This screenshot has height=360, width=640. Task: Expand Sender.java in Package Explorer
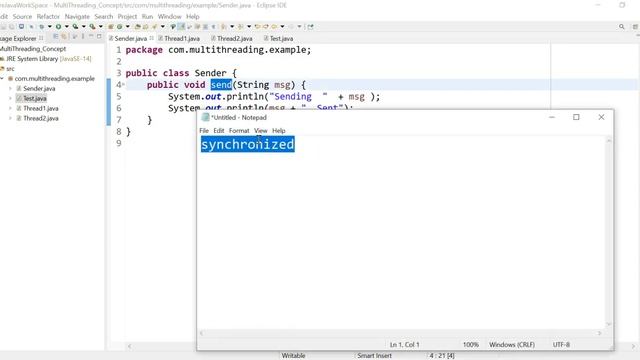10,88
